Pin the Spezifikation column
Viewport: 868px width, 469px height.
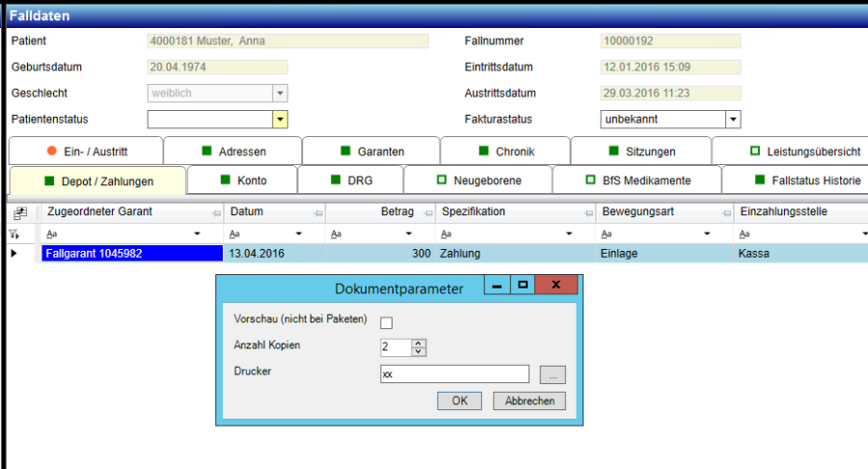588,213
